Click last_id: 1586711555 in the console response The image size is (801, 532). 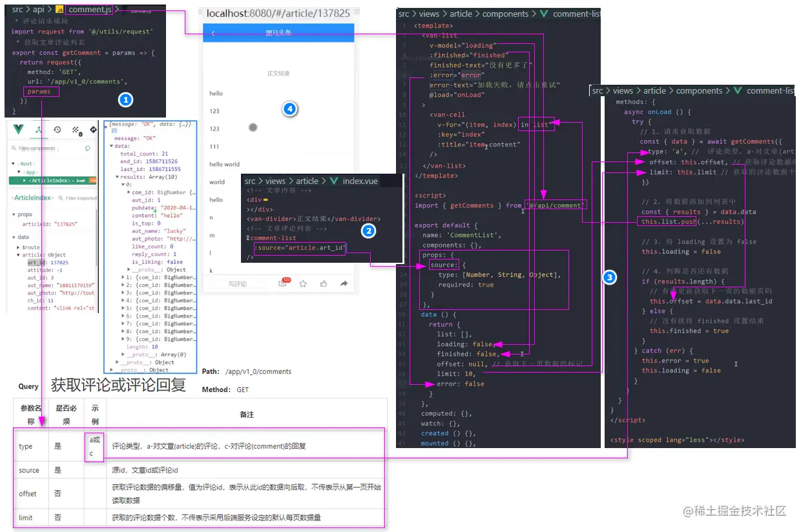[151, 169]
